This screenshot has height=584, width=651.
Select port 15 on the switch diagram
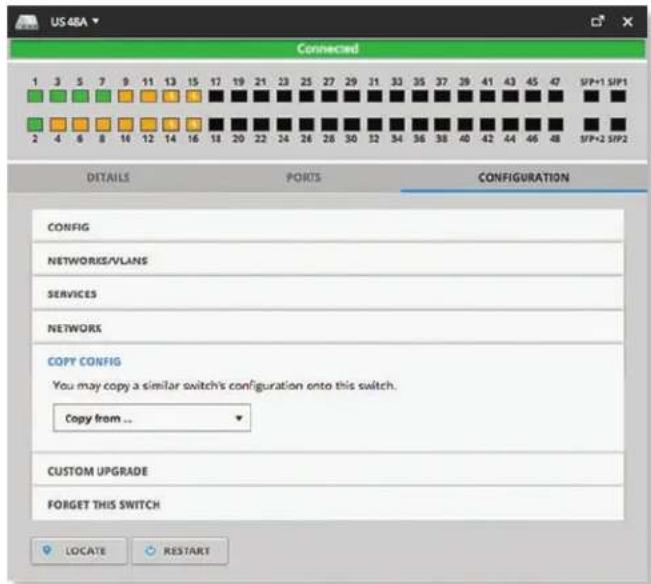(193, 96)
